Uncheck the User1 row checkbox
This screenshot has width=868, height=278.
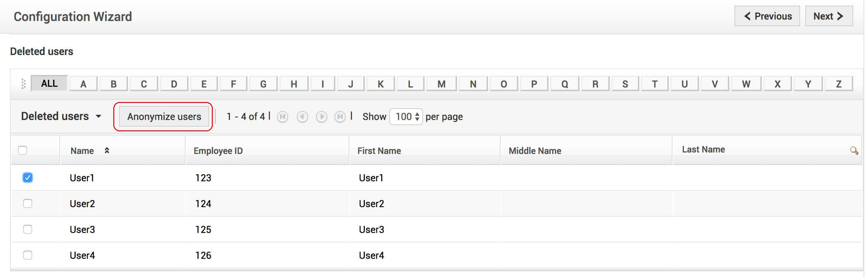(28, 178)
